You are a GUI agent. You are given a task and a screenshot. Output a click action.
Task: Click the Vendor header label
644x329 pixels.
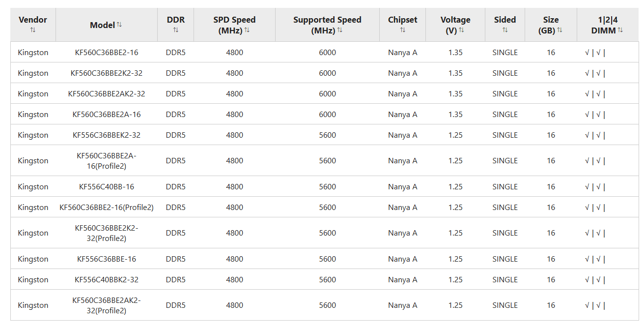coord(33,20)
